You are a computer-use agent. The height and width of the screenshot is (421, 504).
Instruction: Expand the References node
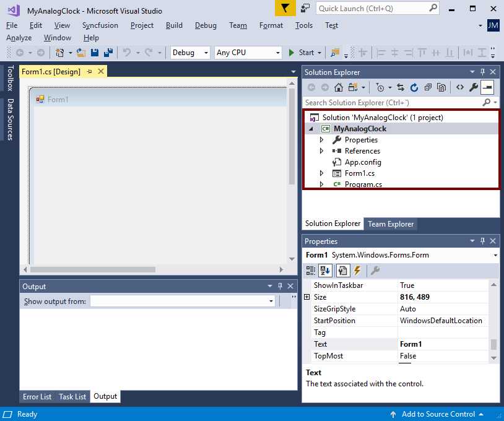pos(321,150)
